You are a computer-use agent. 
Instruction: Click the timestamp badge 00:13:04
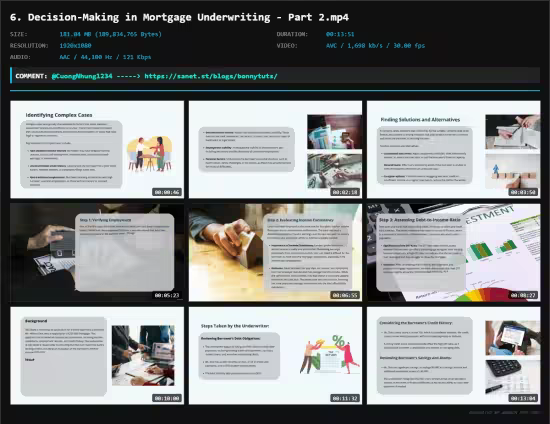[x=523, y=398]
